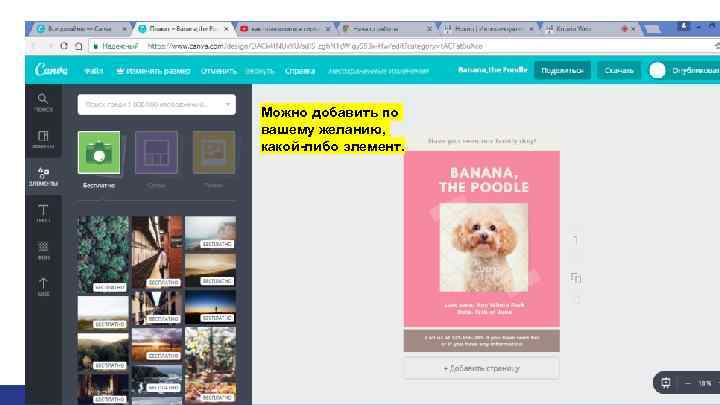Click Отменить to undo
Image resolution: width=720 pixels, height=405 pixels.
pos(219,71)
